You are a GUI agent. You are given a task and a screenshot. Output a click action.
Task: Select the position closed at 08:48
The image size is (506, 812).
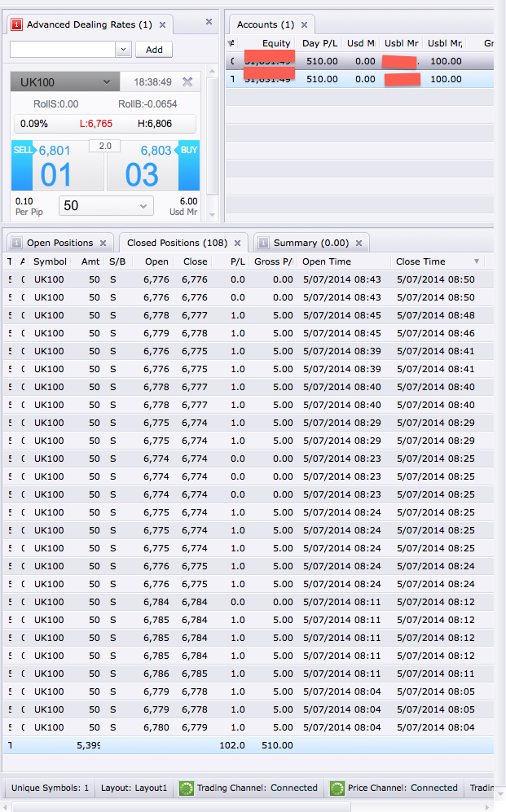(x=249, y=315)
